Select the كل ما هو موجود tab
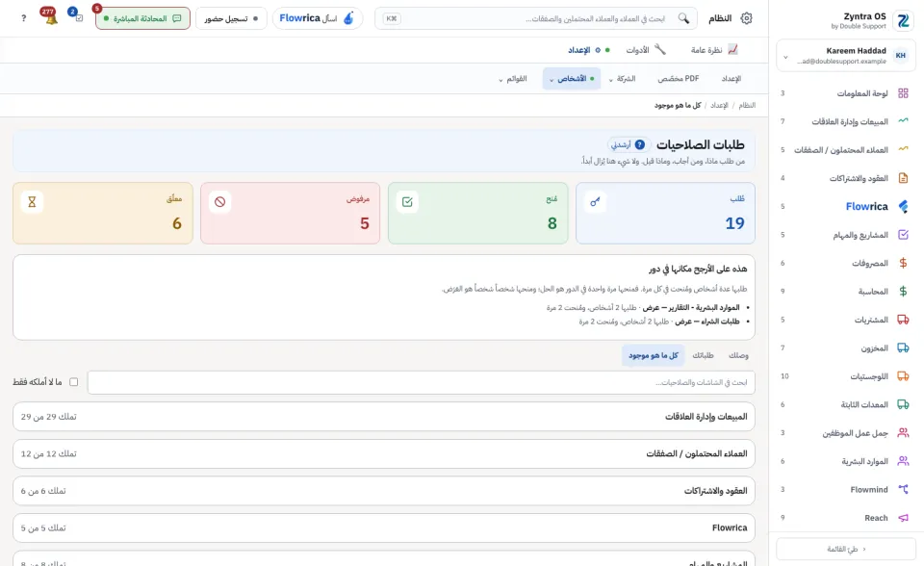The image size is (924, 566). tap(653, 355)
